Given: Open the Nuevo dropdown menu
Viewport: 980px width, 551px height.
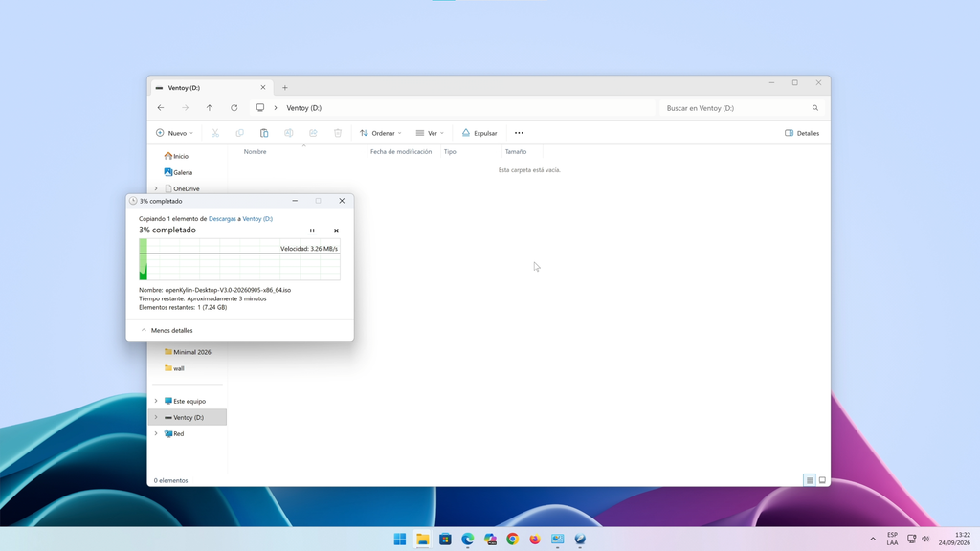Looking at the screenshot, I should pyautogui.click(x=174, y=133).
